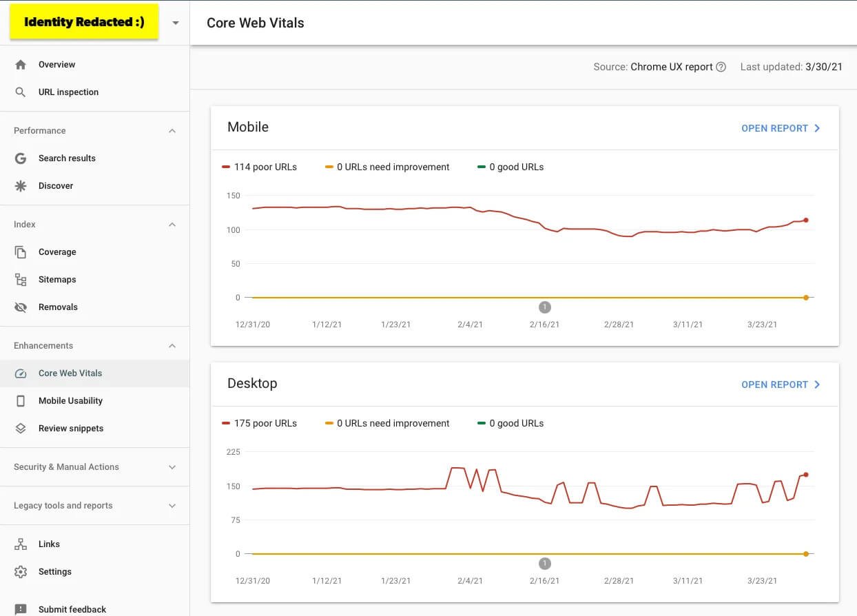Open the property selector dropdown arrow
The width and height of the screenshot is (857, 616).
[176, 23]
